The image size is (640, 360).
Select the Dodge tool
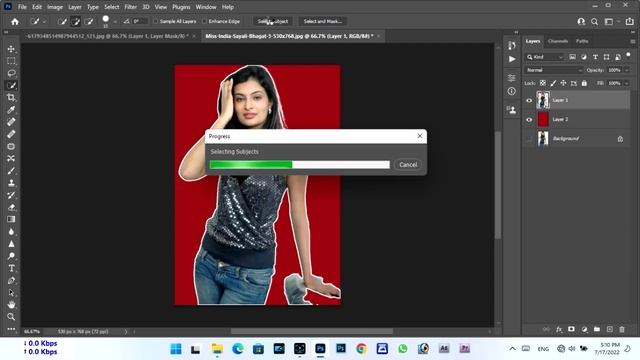tap(11, 256)
